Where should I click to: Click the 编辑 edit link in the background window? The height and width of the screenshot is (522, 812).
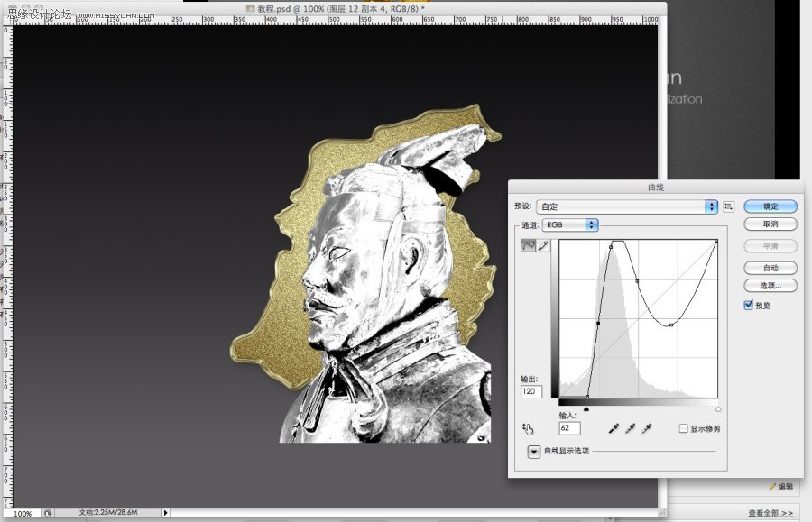(x=782, y=486)
